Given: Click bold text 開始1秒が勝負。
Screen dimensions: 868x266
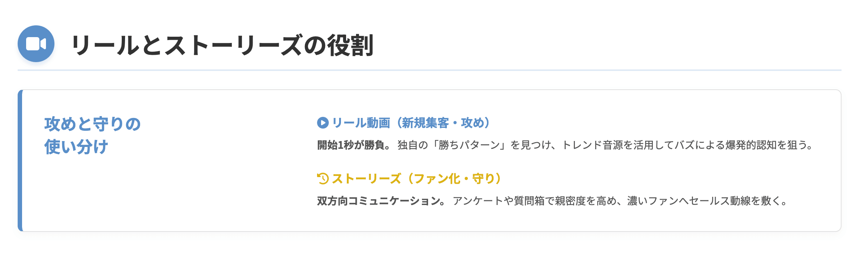Looking at the screenshot, I should click(354, 145).
